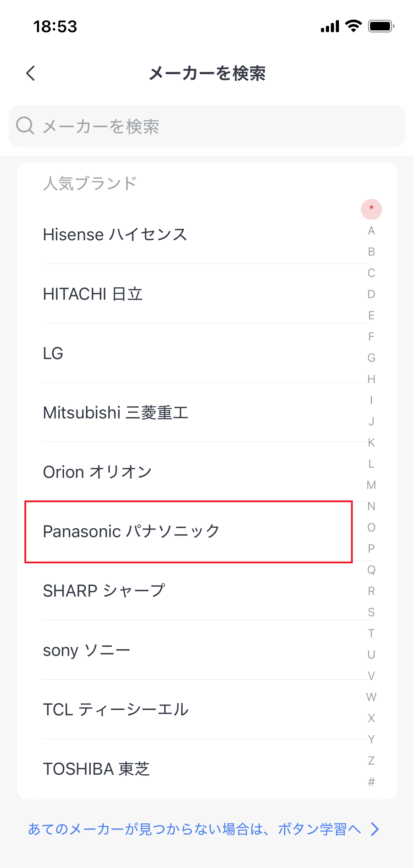
Task: Select Mitsubishi 三菱重工 brand
Action: tap(197, 412)
